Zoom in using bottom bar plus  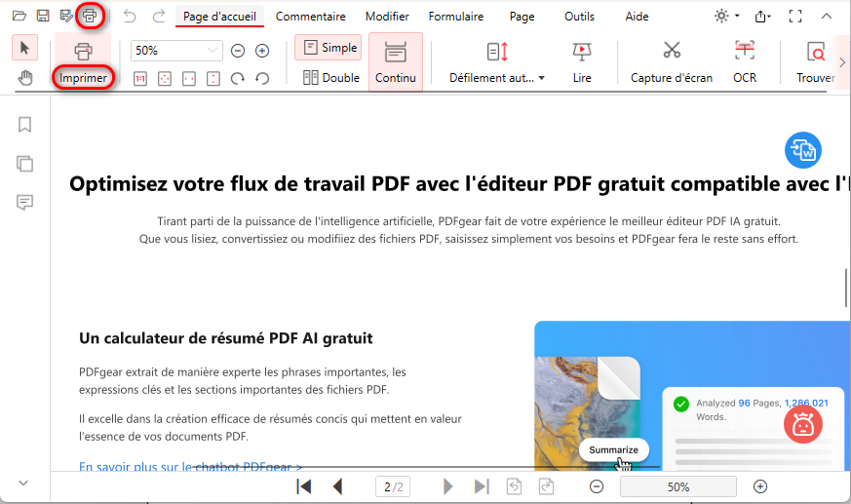click(x=760, y=486)
